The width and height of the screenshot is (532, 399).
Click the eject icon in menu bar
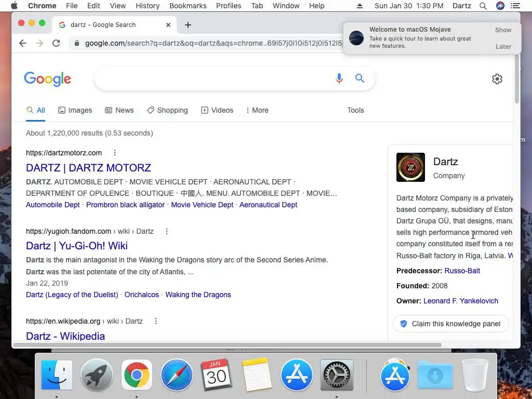click(360, 6)
